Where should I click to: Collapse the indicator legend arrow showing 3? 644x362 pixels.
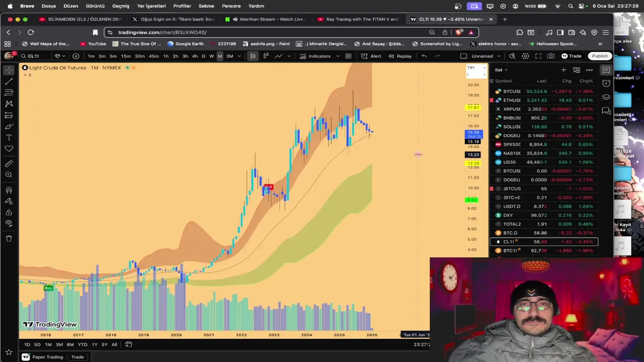click(26, 75)
